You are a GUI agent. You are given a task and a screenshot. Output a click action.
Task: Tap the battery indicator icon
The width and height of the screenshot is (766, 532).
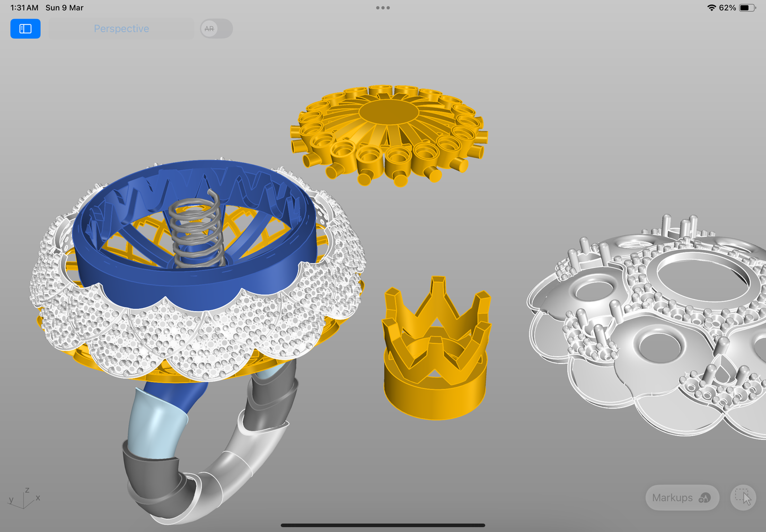(746, 8)
